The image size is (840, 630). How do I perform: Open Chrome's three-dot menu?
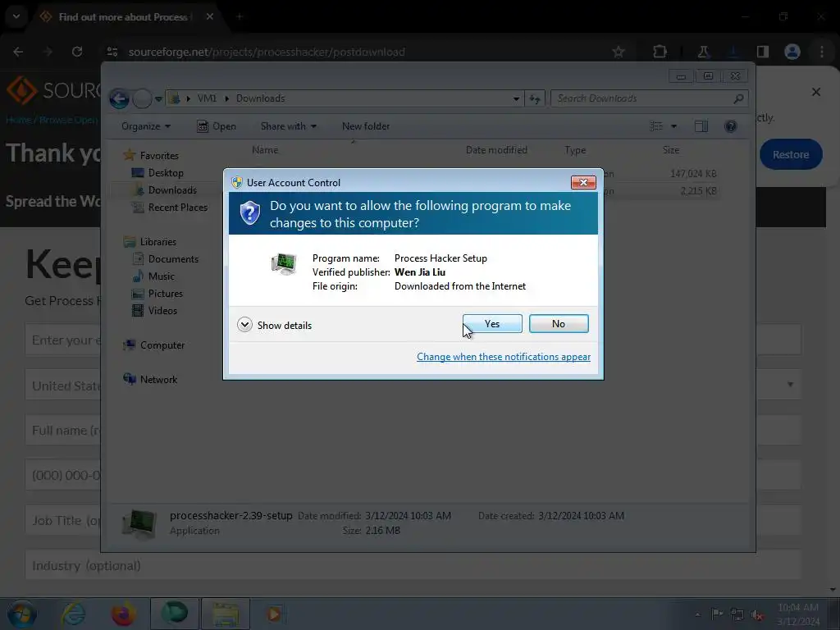[822, 52]
